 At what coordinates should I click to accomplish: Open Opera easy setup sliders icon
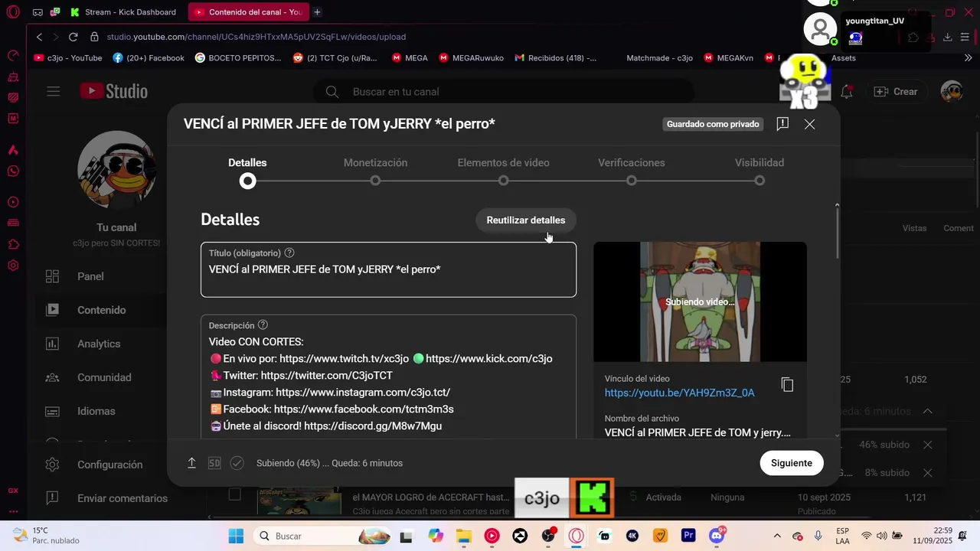[965, 37]
